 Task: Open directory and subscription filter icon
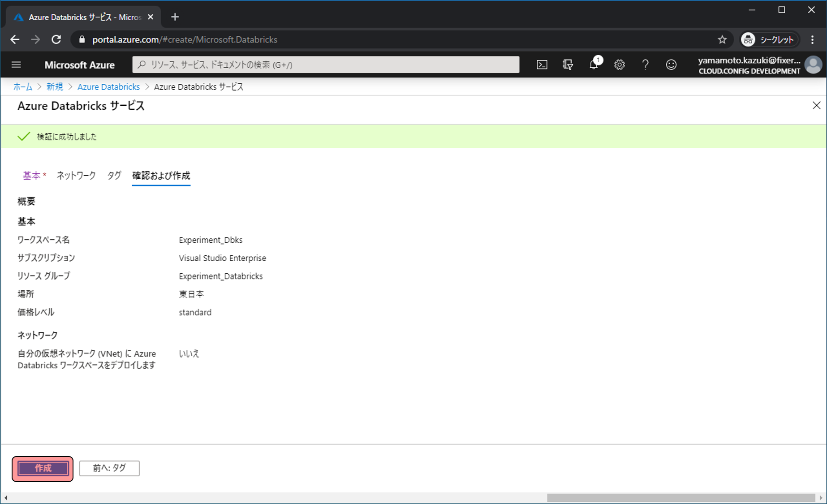pos(568,65)
